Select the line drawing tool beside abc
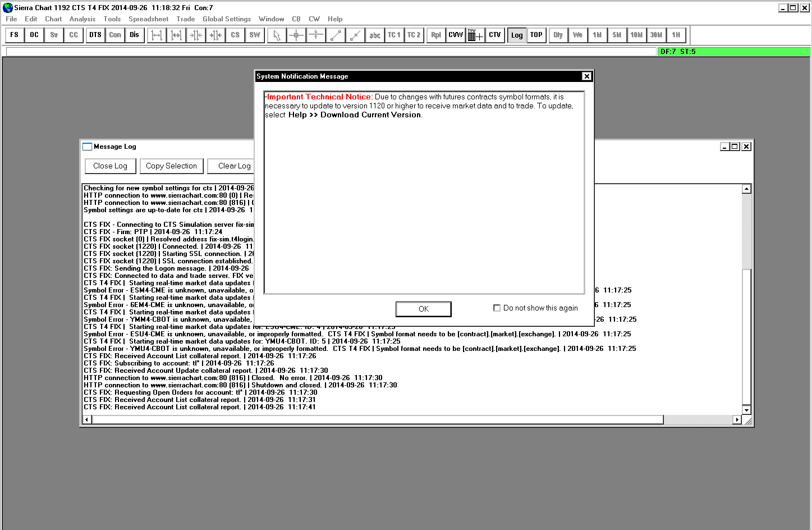 (355, 35)
